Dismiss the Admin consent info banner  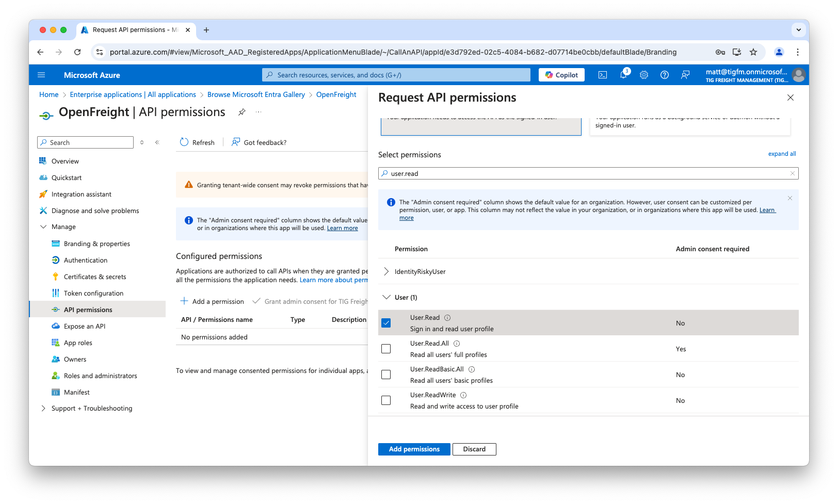pos(790,198)
